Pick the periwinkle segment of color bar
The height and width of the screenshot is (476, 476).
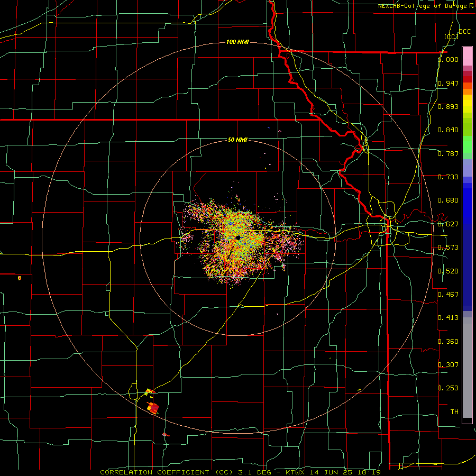467,168
